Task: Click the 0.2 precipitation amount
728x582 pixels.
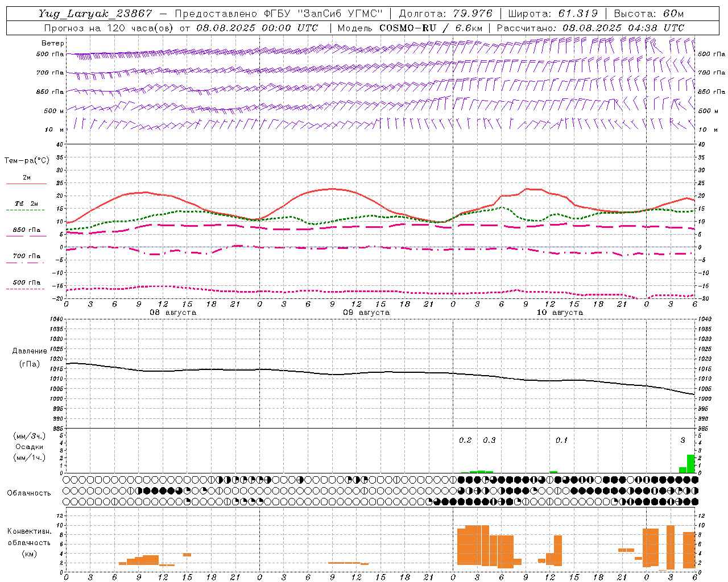Action: (x=465, y=440)
